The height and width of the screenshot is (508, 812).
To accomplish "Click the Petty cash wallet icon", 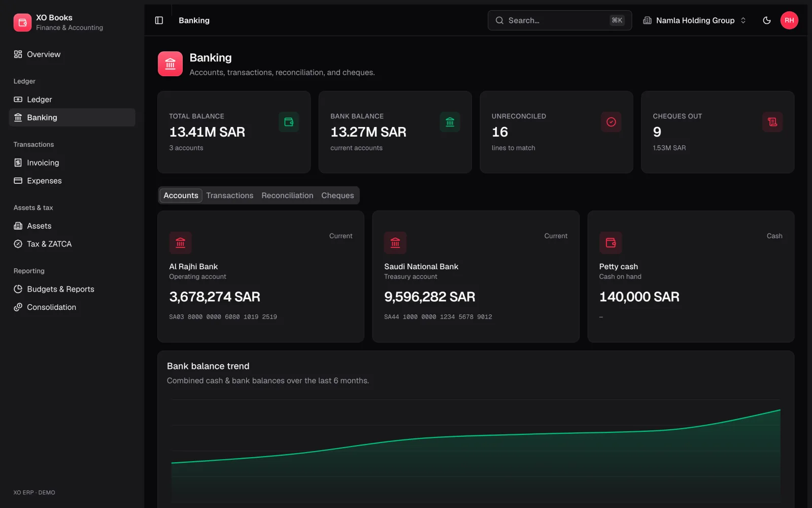I will [x=611, y=243].
